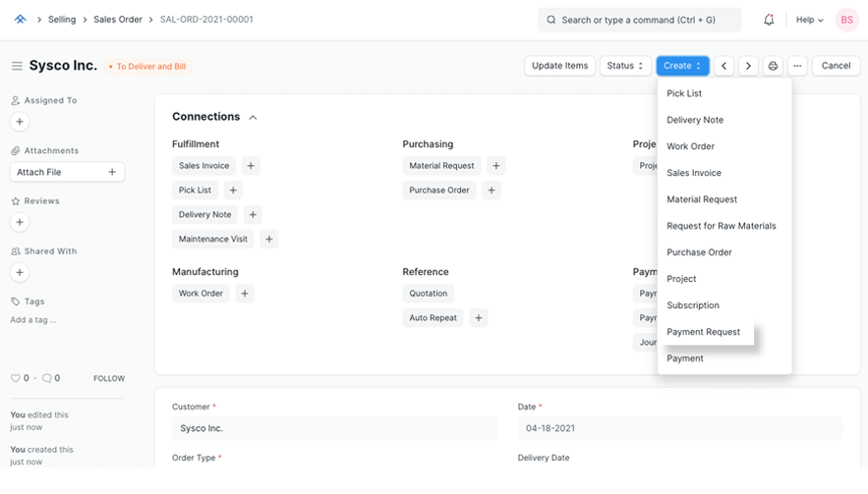
Task: Go to the previous document arrow
Action: coord(723,66)
